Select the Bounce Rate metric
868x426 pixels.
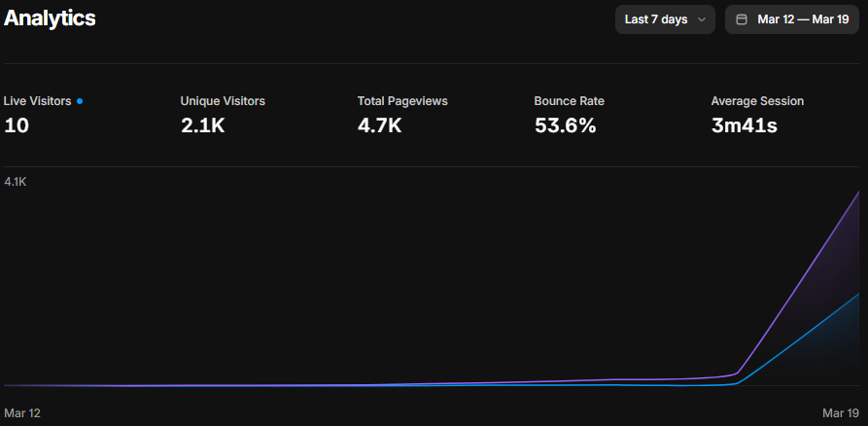(x=569, y=115)
